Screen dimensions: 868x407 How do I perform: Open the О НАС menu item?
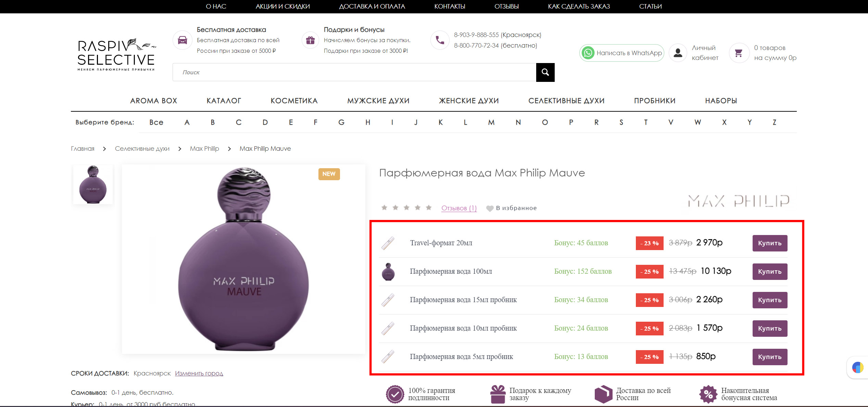point(216,7)
